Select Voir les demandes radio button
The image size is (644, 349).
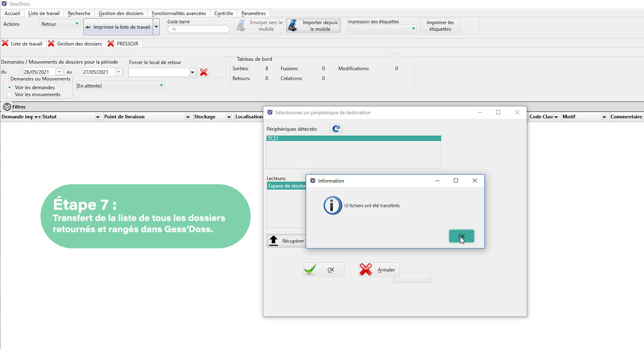(9, 87)
